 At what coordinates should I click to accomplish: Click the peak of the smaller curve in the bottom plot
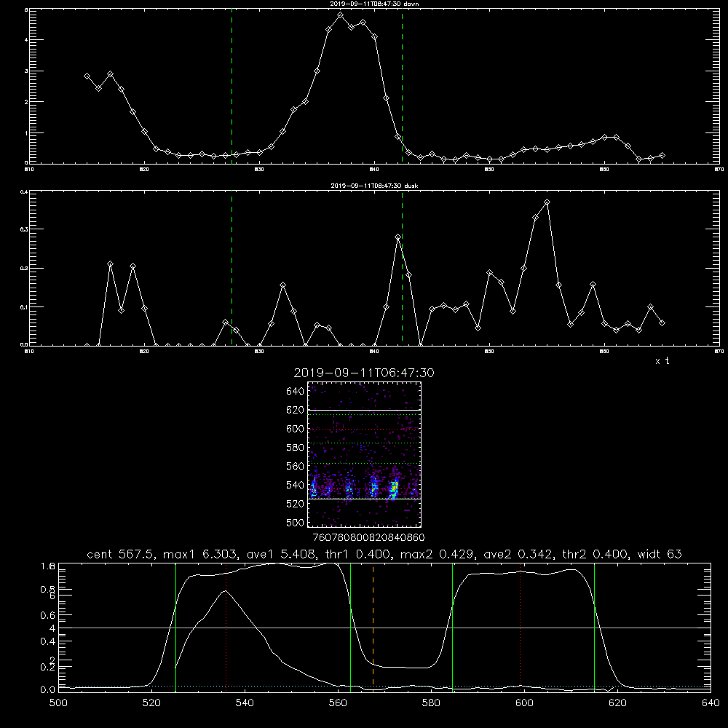(x=226, y=591)
